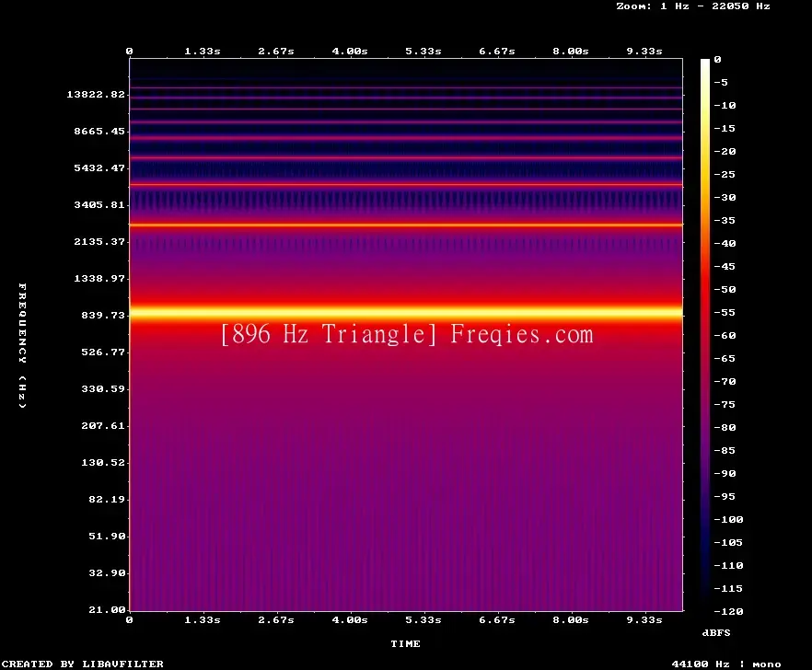Click the -60 dBFS scale label
The height and width of the screenshot is (670, 812).
(725, 336)
